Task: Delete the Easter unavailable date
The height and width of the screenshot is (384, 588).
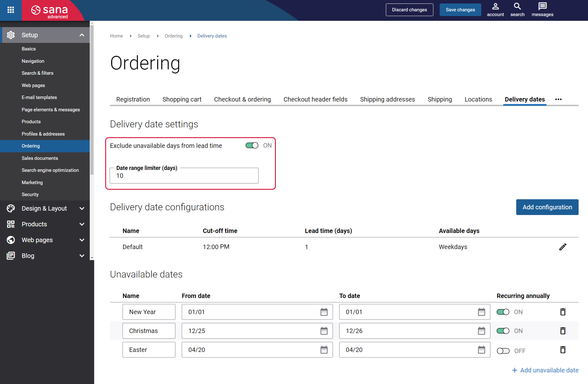Action: 563,350
